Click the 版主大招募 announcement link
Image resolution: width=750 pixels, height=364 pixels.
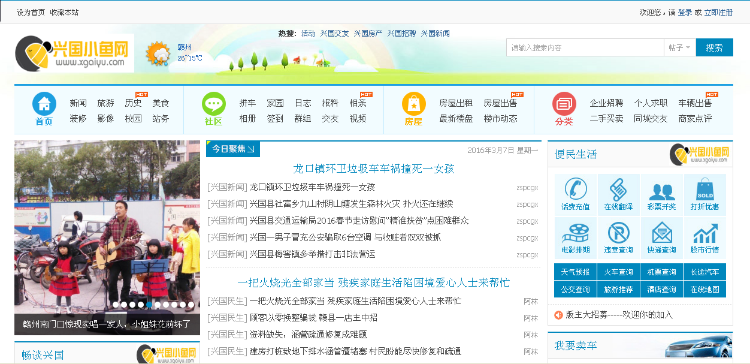(619, 315)
